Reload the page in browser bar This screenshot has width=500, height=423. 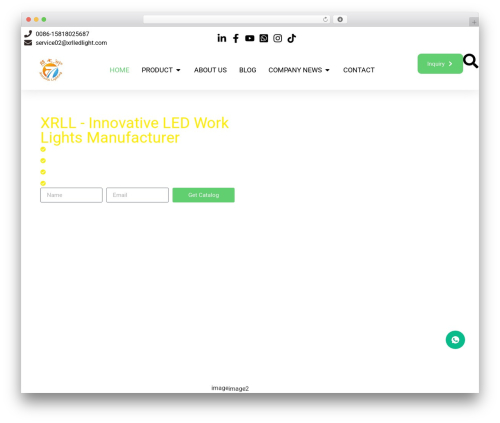(x=325, y=19)
